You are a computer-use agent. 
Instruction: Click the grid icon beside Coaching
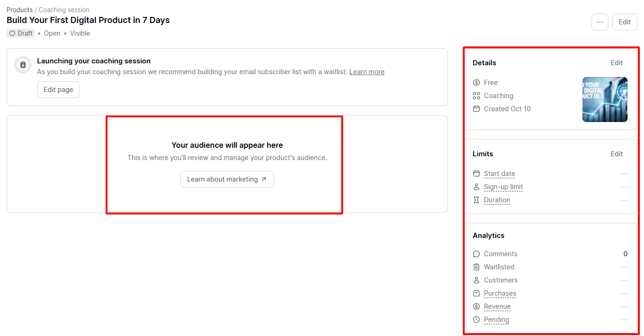[476, 96]
